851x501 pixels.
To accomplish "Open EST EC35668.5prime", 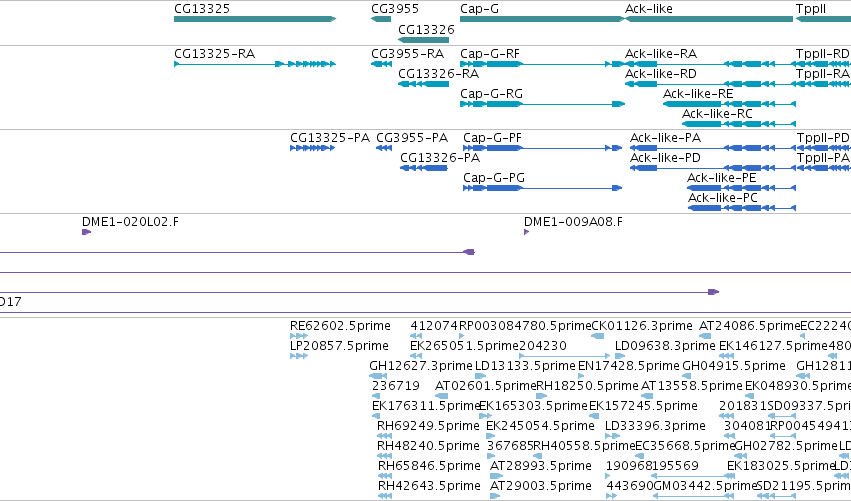I will pyautogui.click(x=685, y=446).
